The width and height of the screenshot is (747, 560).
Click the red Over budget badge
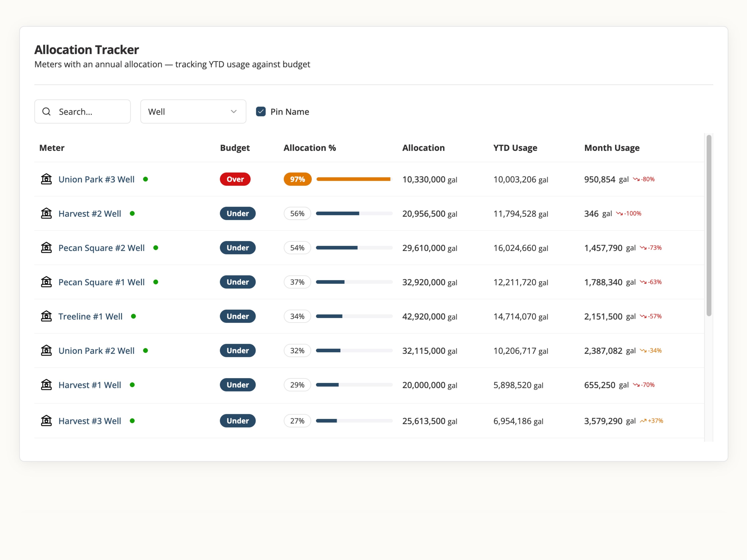235,179
